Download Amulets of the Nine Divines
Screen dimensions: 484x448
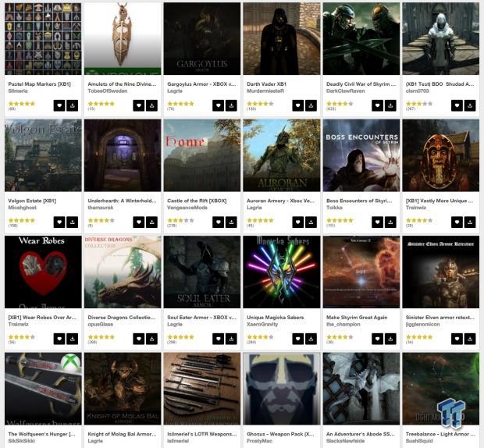click(x=152, y=105)
